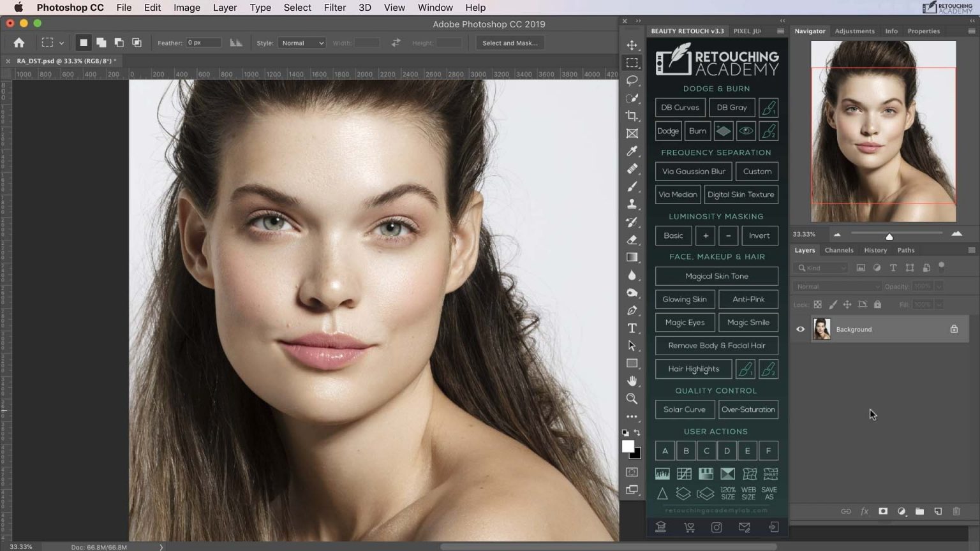
Task: Select the Healing Brush tool
Action: pos(632,169)
